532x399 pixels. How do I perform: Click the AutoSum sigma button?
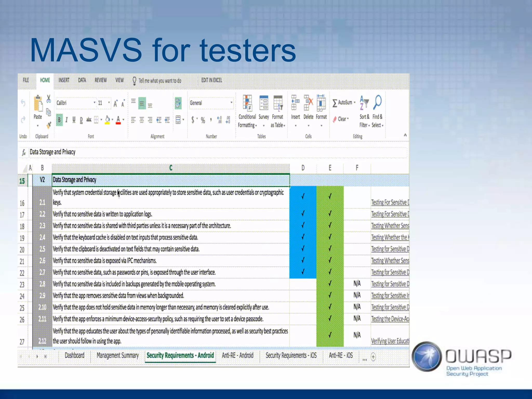tap(344, 103)
